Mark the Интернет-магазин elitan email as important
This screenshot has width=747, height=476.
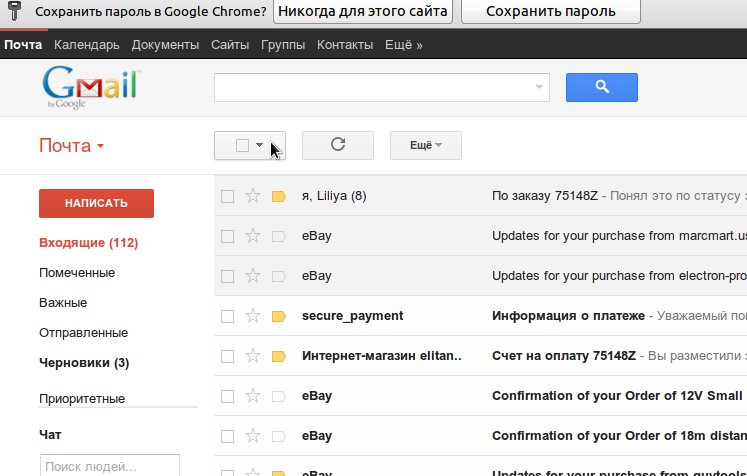click(x=279, y=356)
